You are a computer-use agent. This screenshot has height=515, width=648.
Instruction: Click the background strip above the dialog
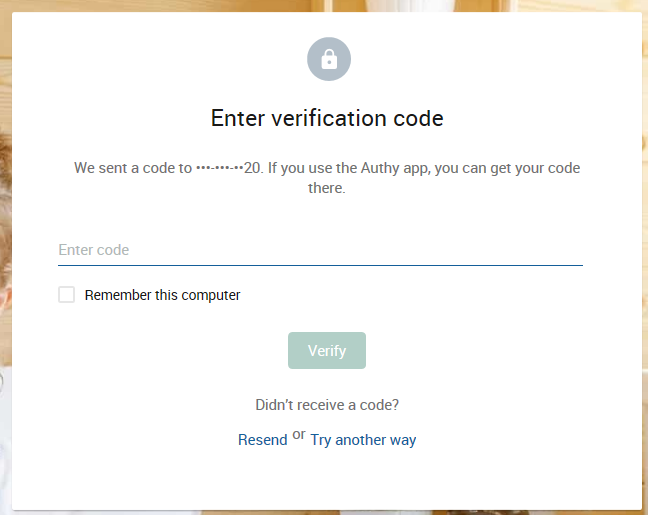pos(320,5)
